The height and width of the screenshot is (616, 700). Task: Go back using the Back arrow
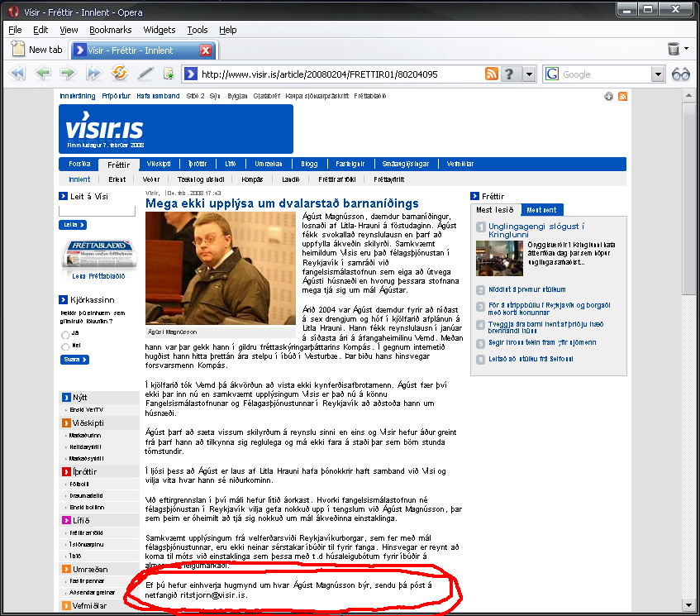(x=43, y=73)
